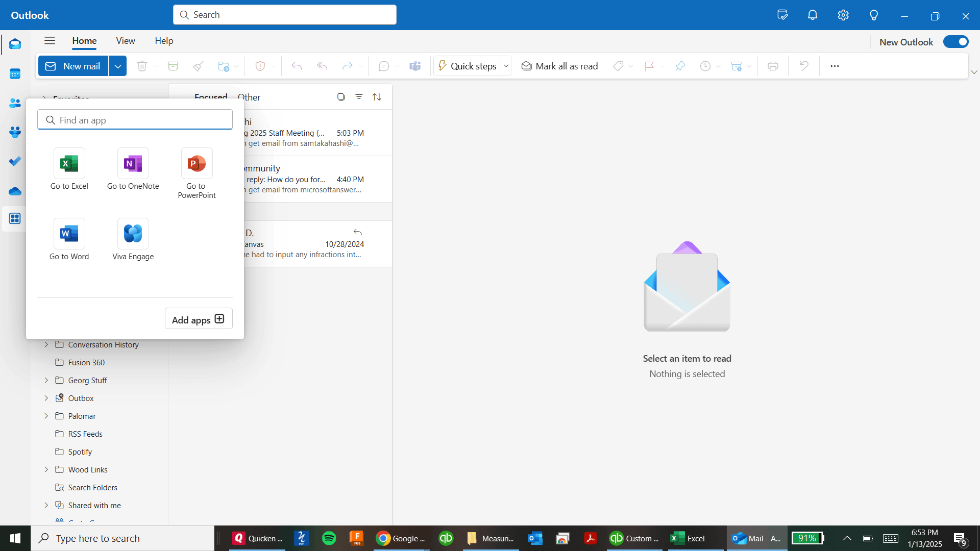Open To Do checkmark in navigation rail
The width and height of the screenshot is (980, 551).
point(15,161)
